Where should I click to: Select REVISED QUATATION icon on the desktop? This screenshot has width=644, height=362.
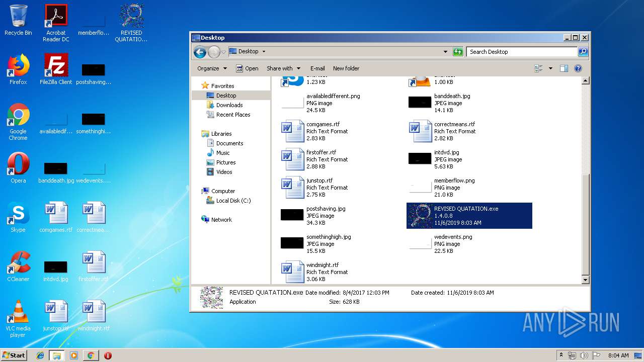click(x=131, y=23)
